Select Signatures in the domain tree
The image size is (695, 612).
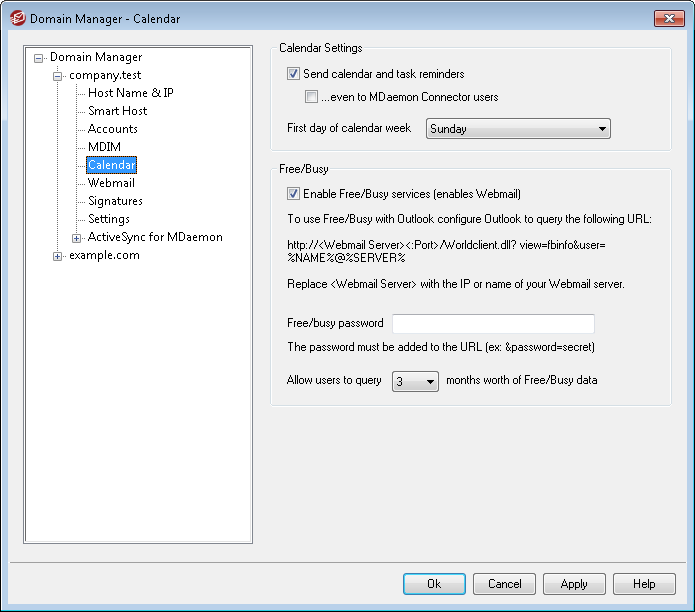pos(115,201)
